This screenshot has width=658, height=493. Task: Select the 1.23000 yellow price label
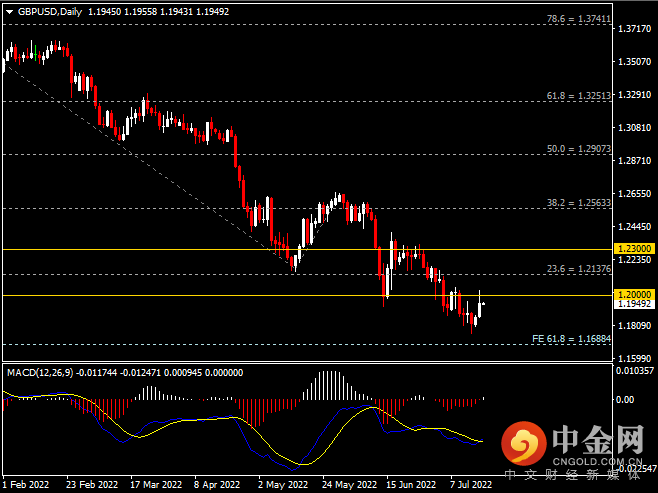tap(634, 248)
